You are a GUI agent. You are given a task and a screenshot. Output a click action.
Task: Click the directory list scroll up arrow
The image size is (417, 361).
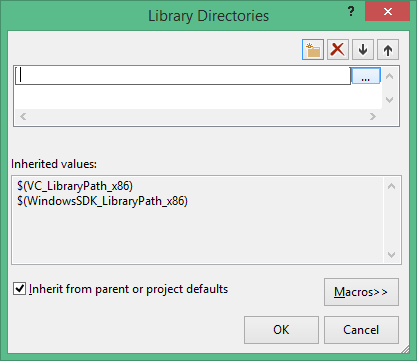pos(389,76)
